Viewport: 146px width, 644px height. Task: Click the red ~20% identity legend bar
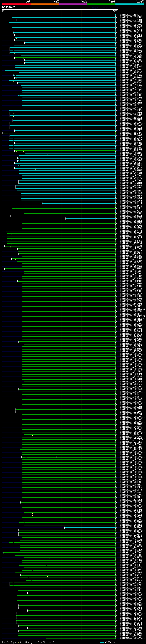pyautogui.click(x=16, y=4)
